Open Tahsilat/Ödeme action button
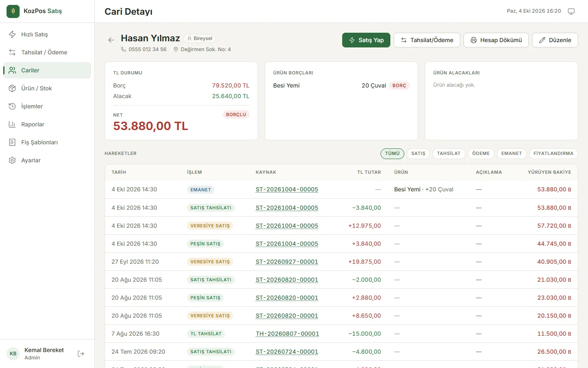Viewport: 588px width, 368px height. click(x=427, y=40)
